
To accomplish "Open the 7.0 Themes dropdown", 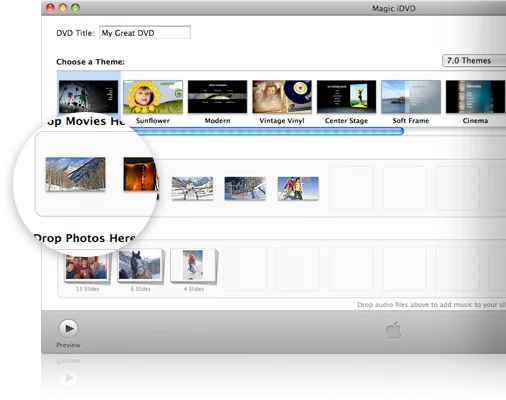I will [474, 61].
